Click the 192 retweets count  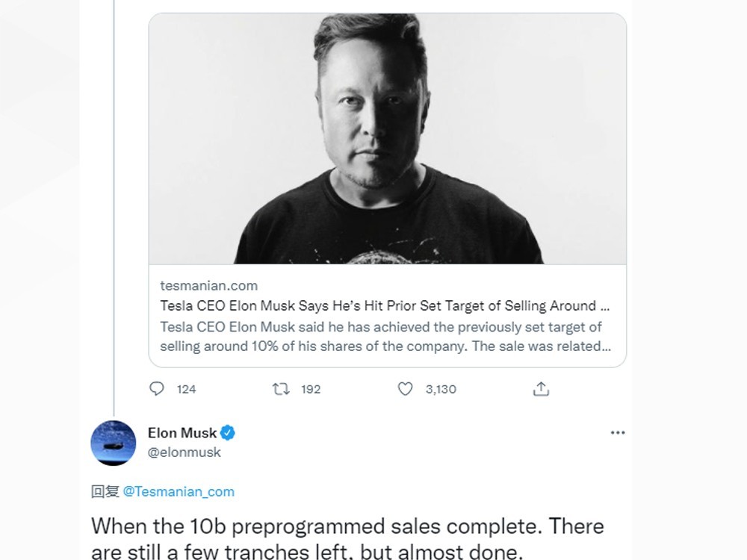310,389
